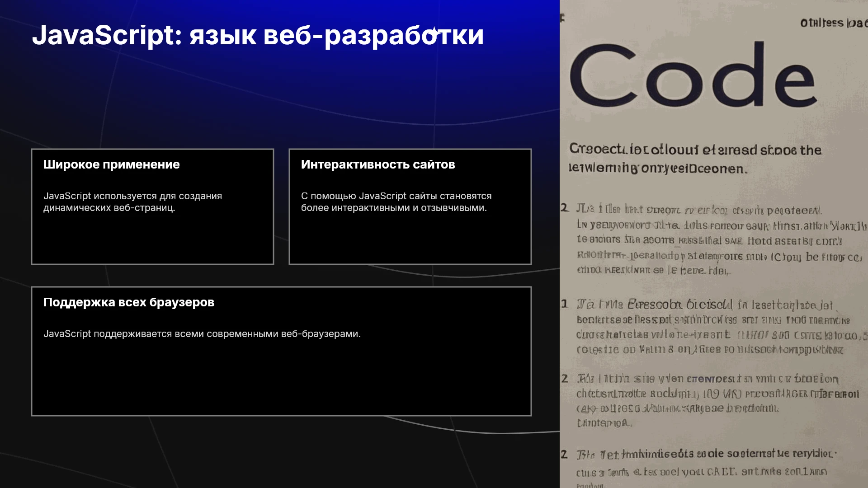Click the first numbered paragraph in the image
Image resolution: width=868 pixels, height=488 pixels.
click(713, 239)
